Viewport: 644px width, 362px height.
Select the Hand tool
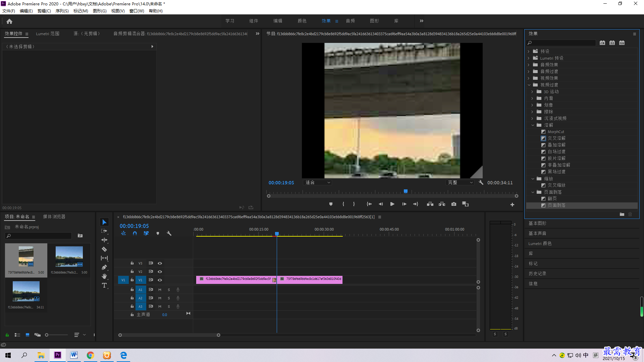pyautogui.click(x=104, y=276)
